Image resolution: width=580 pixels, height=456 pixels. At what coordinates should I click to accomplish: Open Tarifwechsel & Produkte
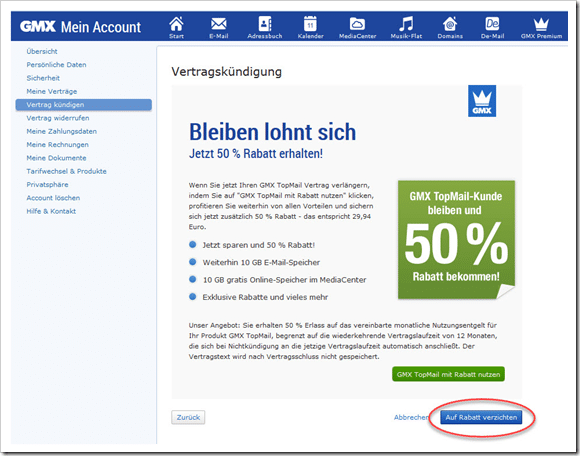click(x=66, y=171)
